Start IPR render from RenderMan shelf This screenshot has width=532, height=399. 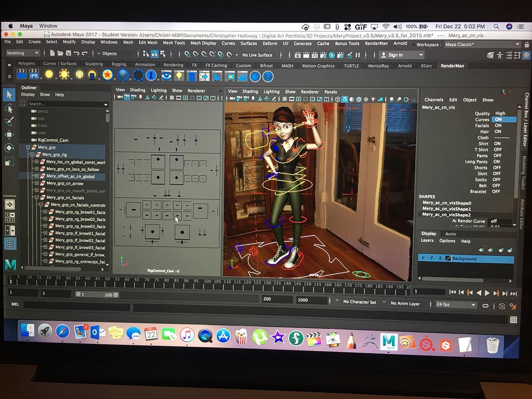coord(34,74)
